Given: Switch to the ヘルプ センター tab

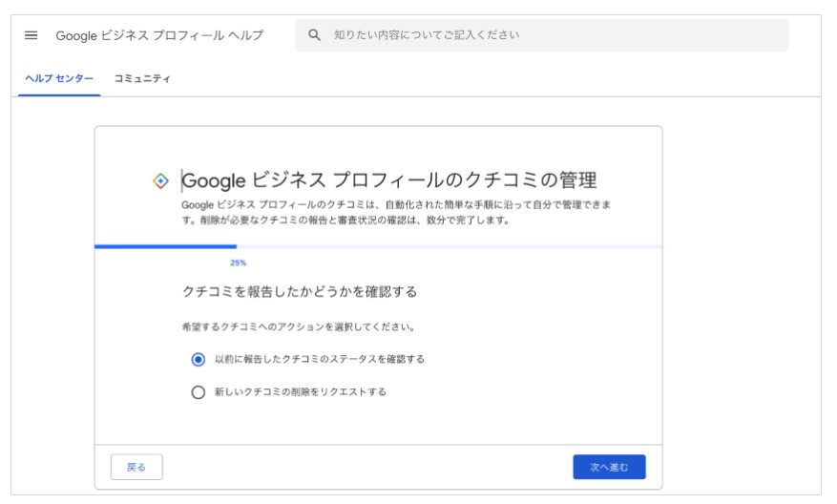Looking at the screenshot, I should tap(59, 78).
